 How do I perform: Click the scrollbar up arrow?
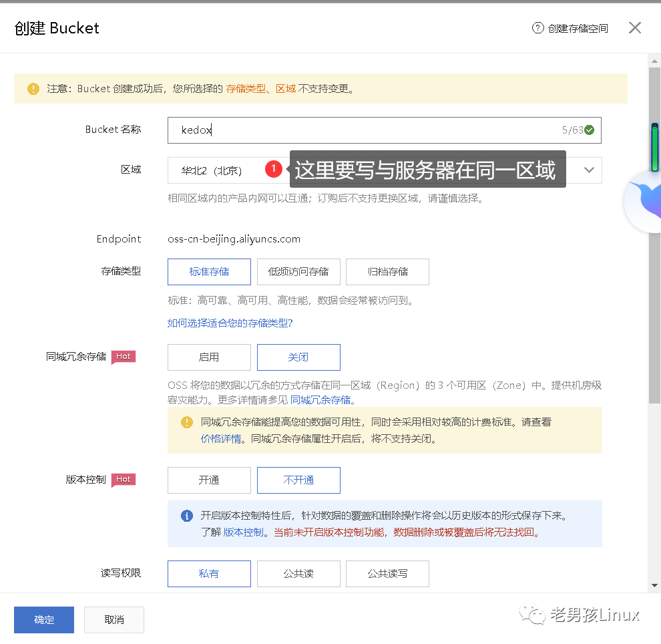[x=654, y=61]
